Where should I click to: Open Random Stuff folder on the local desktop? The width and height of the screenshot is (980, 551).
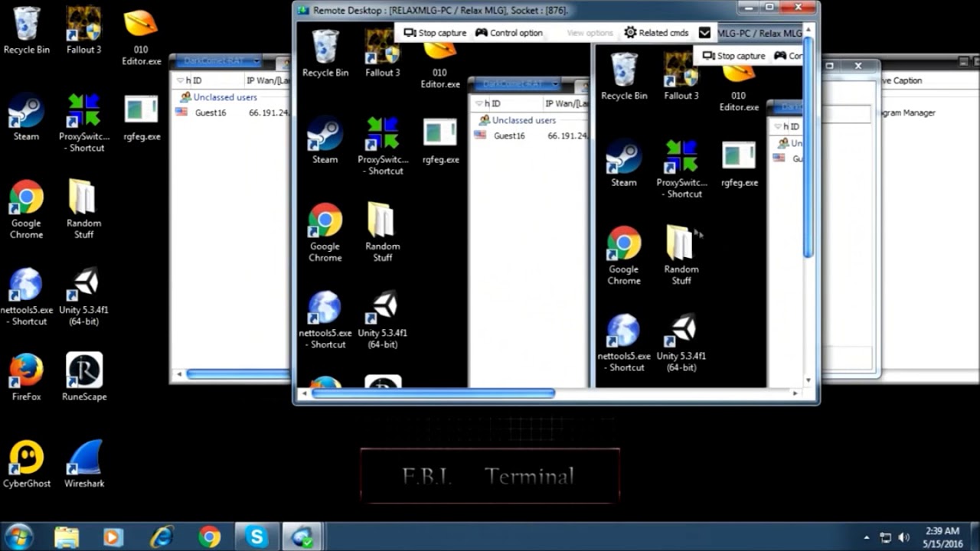point(83,210)
